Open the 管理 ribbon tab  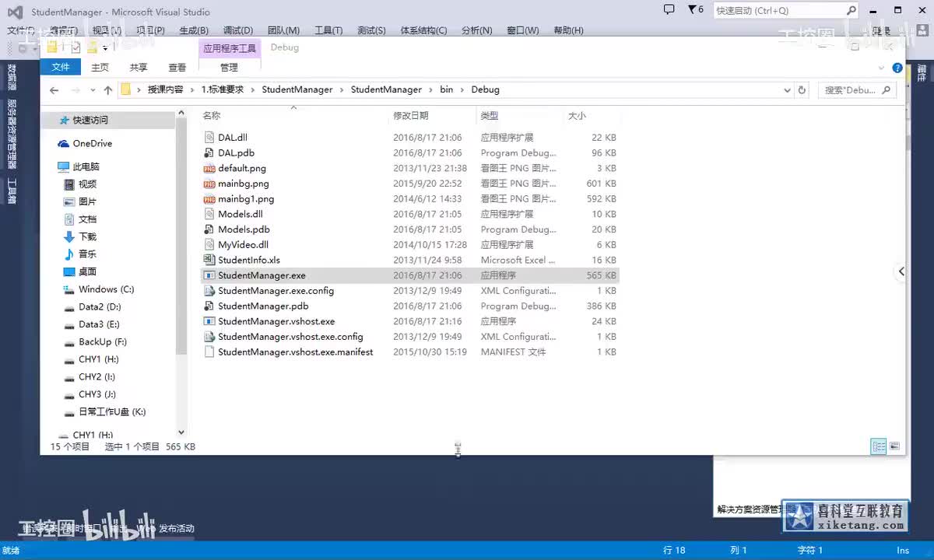[x=229, y=68]
